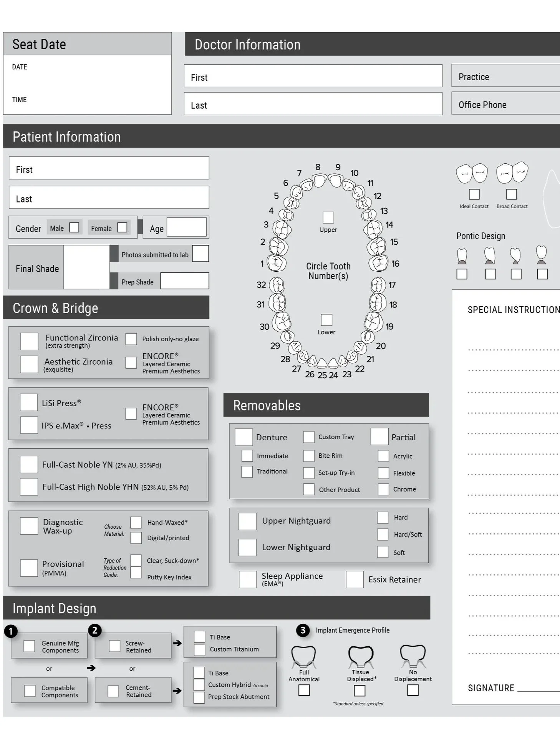Image resolution: width=560 pixels, height=747 pixels.
Task: Circle tooth number 9 on the chart
Action: coord(336,180)
